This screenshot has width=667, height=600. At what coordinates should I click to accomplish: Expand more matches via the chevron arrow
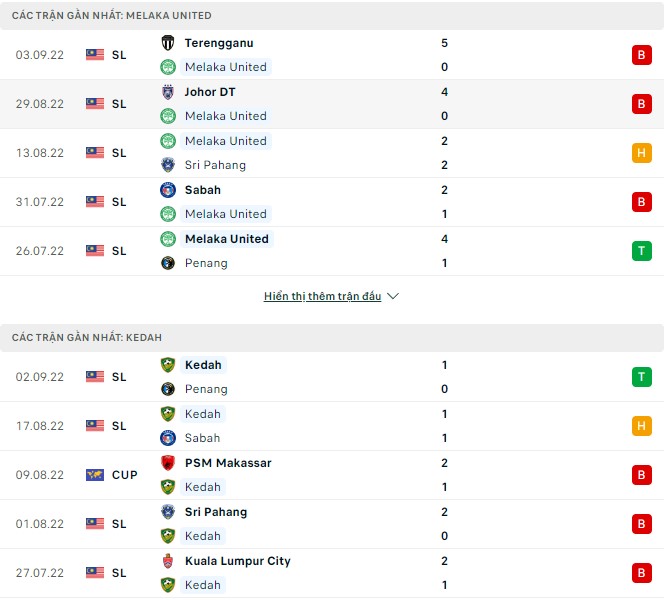pyautogui.click(x=393, y=297)
